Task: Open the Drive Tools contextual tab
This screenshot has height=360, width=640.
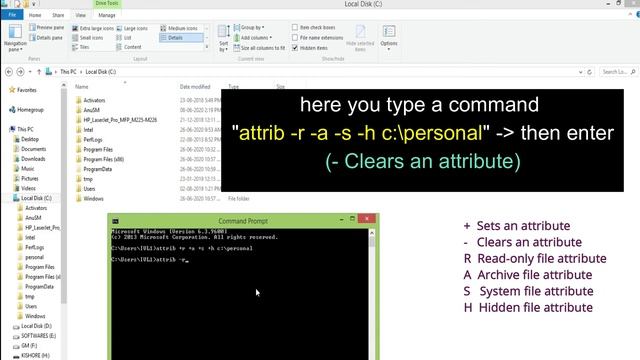Action: coord(107,3)
